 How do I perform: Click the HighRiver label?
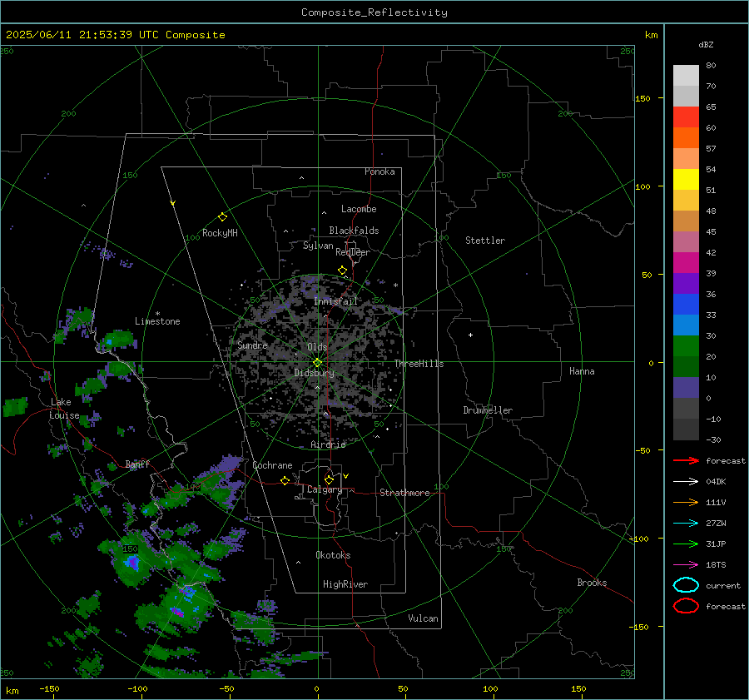pos(345,584)
